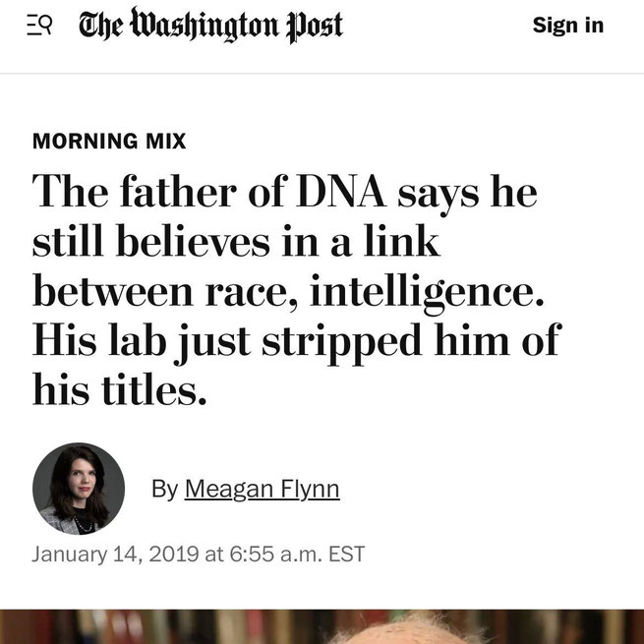Click the Sign in button

tap(567, 26)
